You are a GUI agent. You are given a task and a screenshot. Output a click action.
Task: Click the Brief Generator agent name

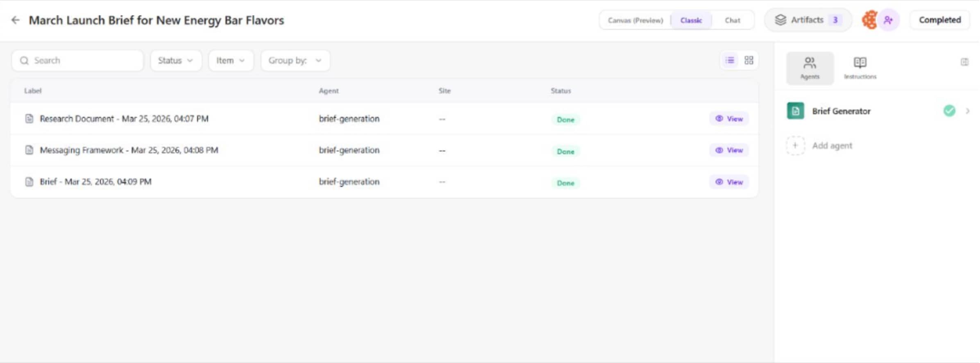[x=841, y=111]
